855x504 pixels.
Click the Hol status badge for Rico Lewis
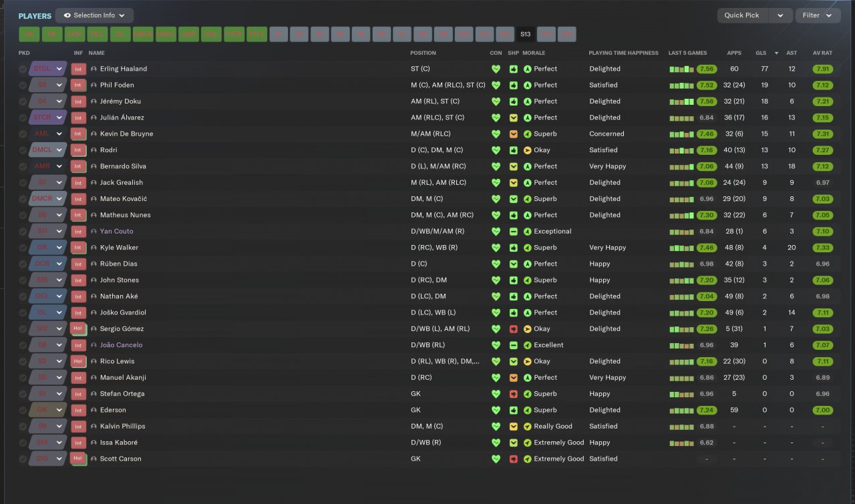click(x=78, y=361)
